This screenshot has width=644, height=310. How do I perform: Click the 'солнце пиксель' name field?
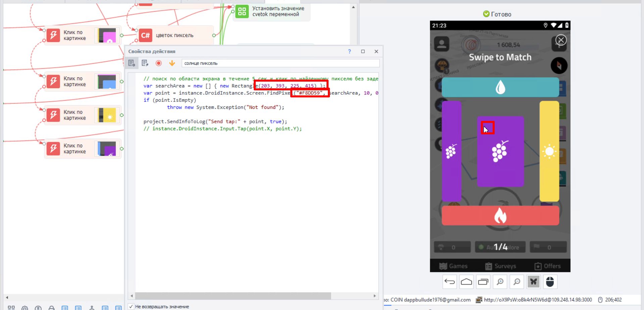(x=280, y=63)
